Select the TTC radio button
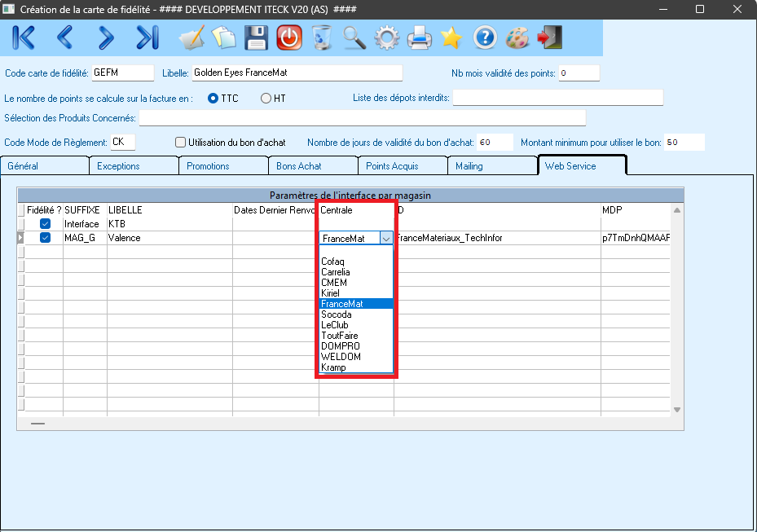Image resolution: width=757 pixels, height=532 pixels. pyautogui.click(x=213, y=99)
